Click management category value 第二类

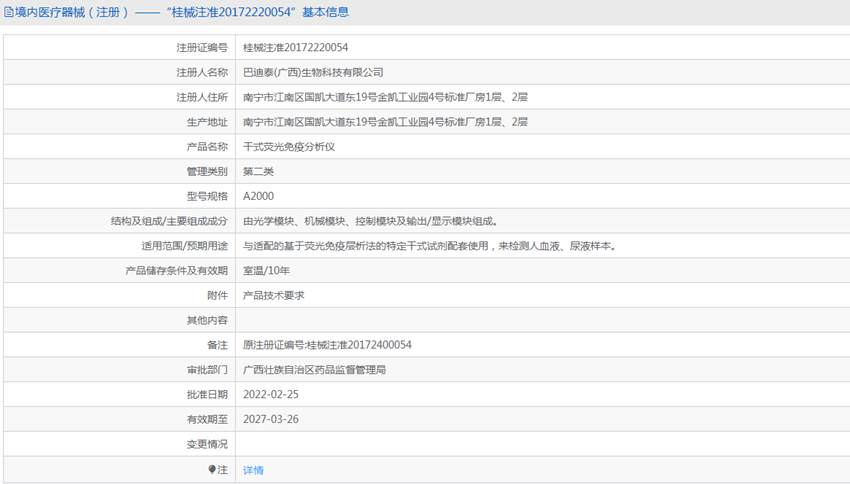[x=258, y=171]
